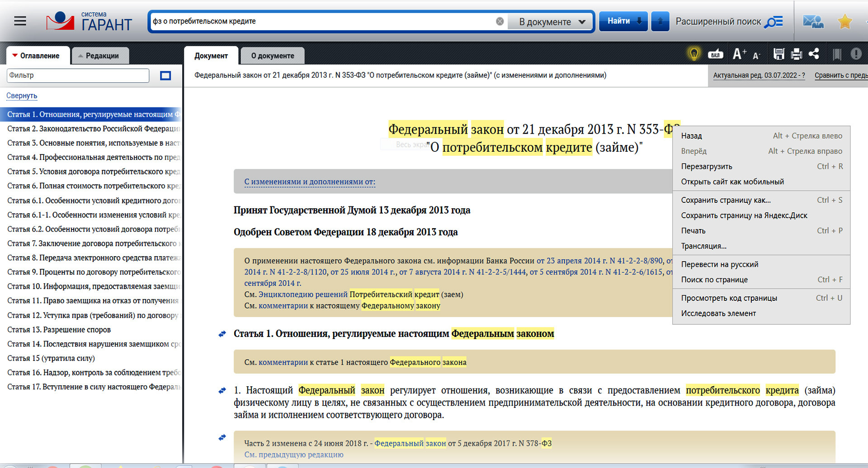Screen dimensions: 868x468
Task: Share the document via share icon
Action: coord(814,54)
